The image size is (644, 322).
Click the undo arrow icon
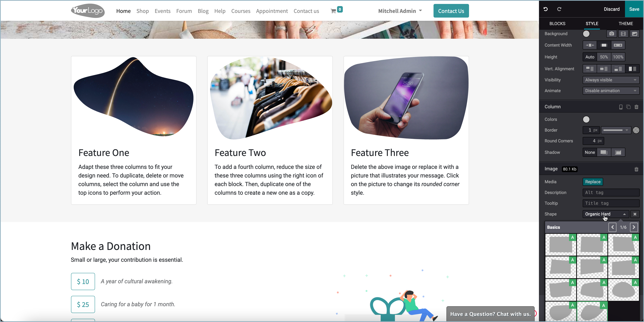(x=546, y=9)
